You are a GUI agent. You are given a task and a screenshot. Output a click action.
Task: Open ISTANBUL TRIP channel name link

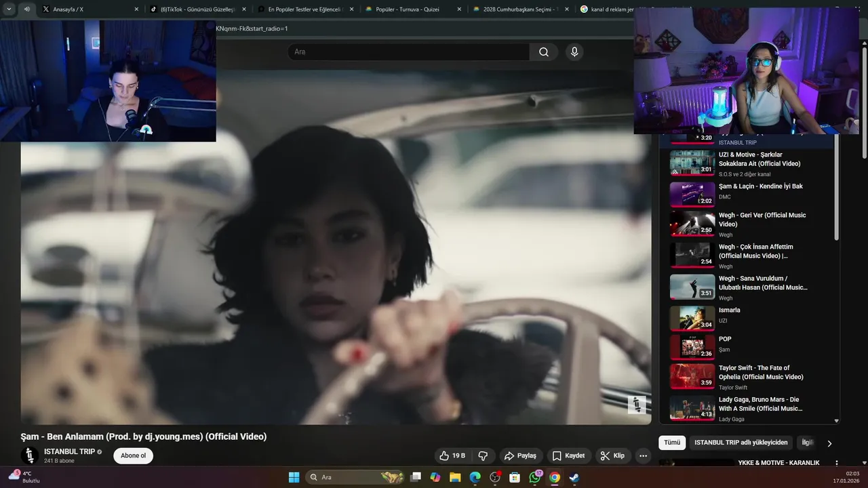pyautogui.click(x=69, y=451)
